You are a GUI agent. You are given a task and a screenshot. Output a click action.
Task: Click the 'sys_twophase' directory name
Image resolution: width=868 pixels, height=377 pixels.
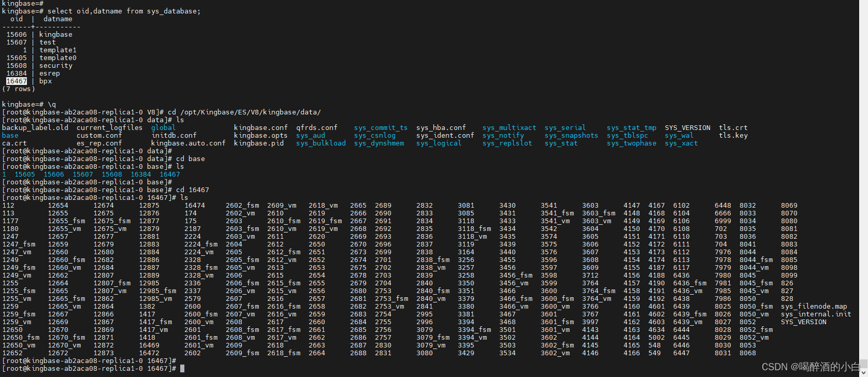pyautogui.click(x=632, y=143)
